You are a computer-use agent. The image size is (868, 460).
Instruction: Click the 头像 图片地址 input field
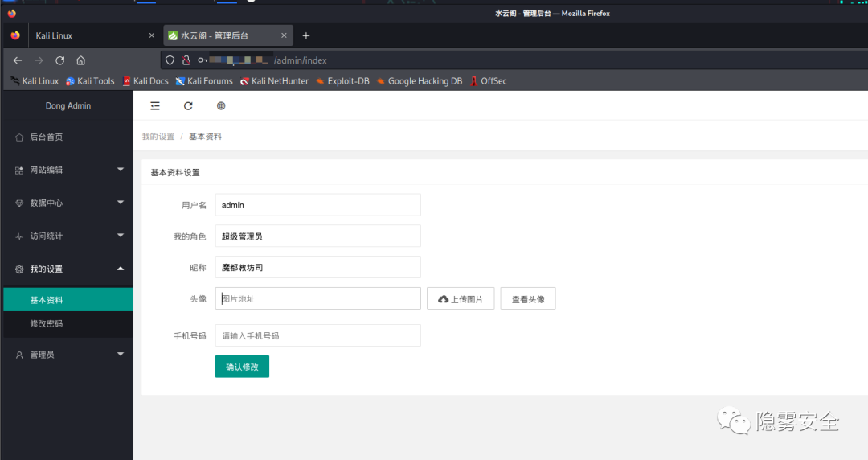317,298
